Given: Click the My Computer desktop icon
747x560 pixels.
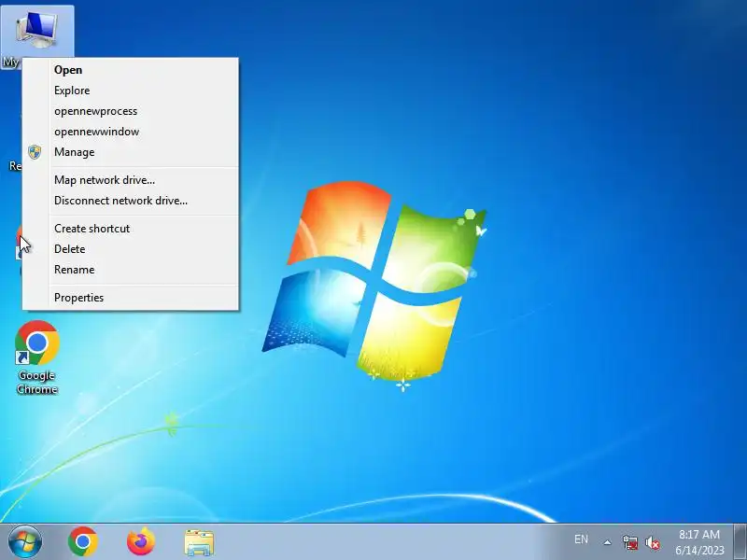Looking at the screenshot, I should coord(37,31).
